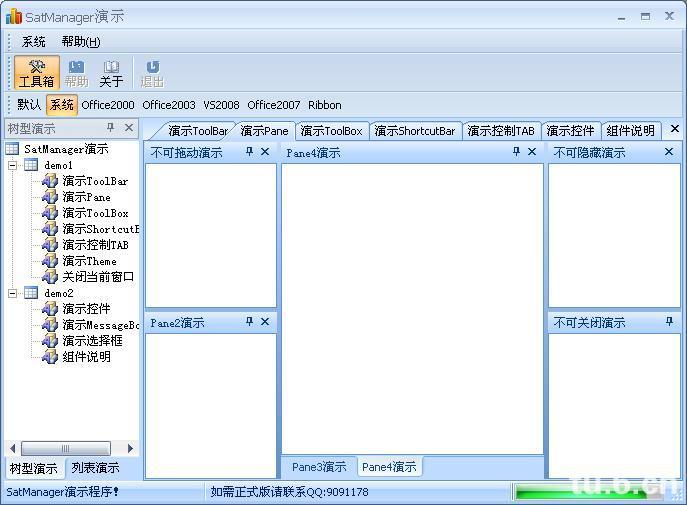The width and height of the screenshot is (687, 505).
Task: Switch to the Pane4演示 bottom tab
Action: [389, 467]
